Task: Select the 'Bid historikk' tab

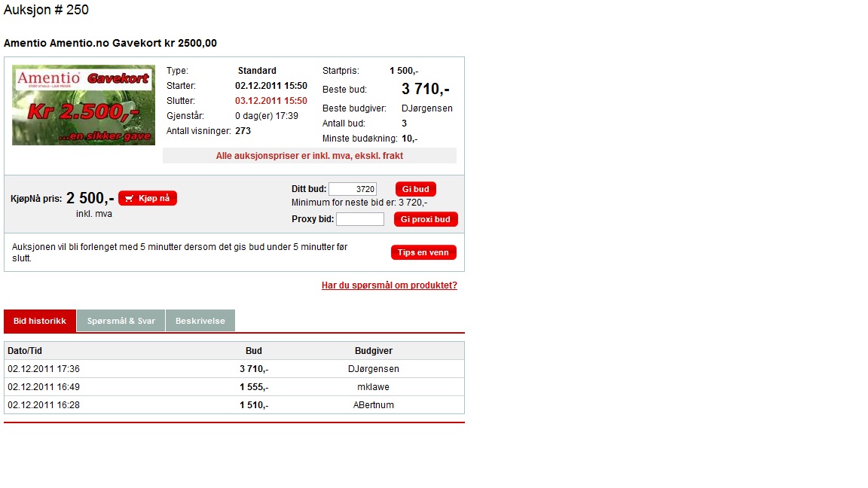Action: (40, 321)
